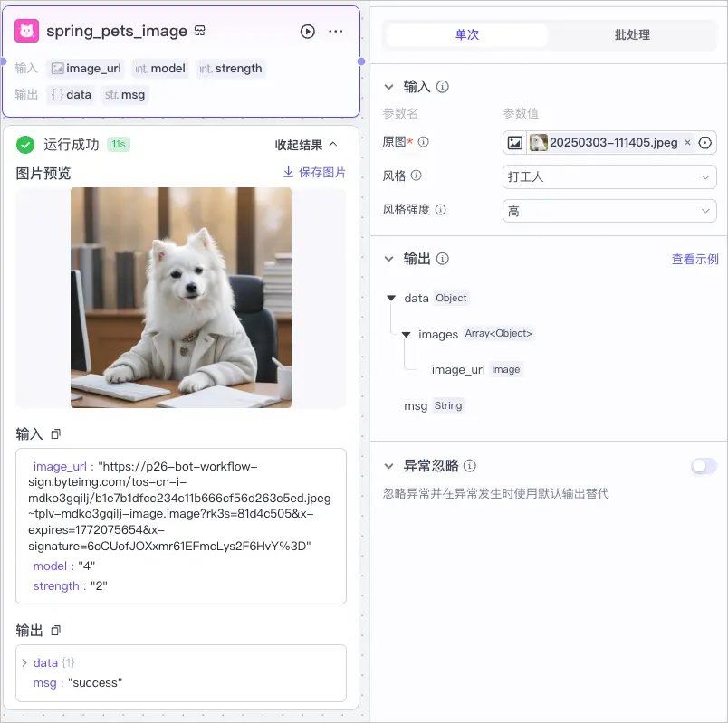
Task: Click the str. msg output chip
Action: [x=125, y=95]
